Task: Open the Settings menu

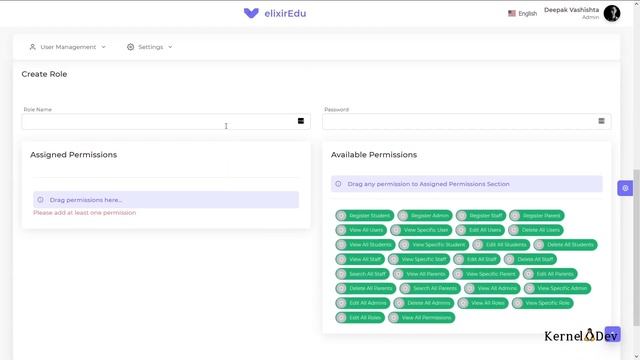Action: [x=150, y=47]
